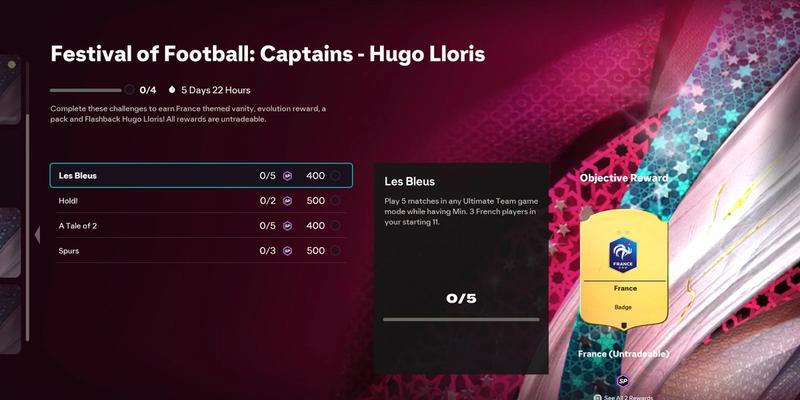Click the Les Bleus 0/5 progress bar
Viewport: 800px width, 400px height.
tap(461, 320)
